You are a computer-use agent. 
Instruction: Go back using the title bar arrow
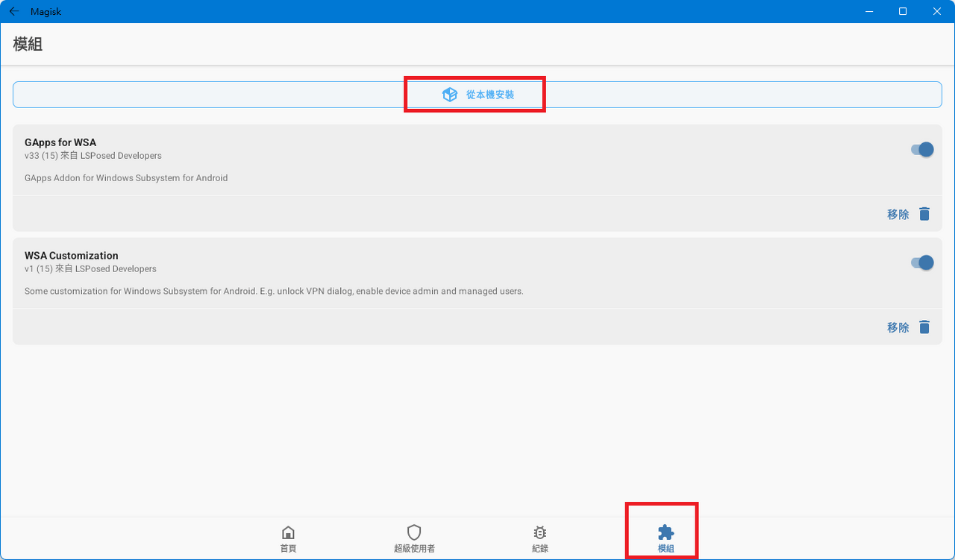[13, 11]
